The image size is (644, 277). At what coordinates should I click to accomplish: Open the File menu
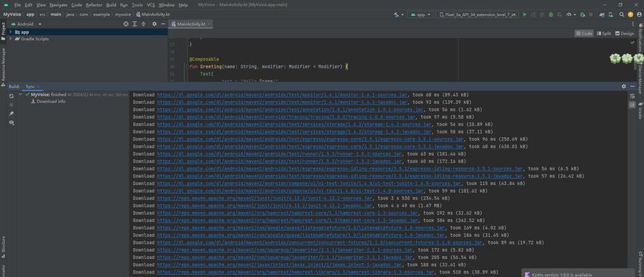17,5
